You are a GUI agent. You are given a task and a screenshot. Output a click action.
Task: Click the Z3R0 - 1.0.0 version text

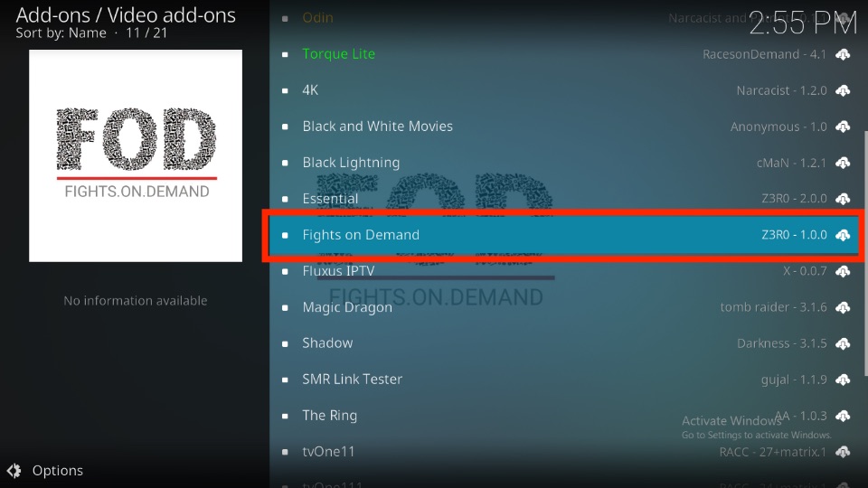[x=794, y=235]
